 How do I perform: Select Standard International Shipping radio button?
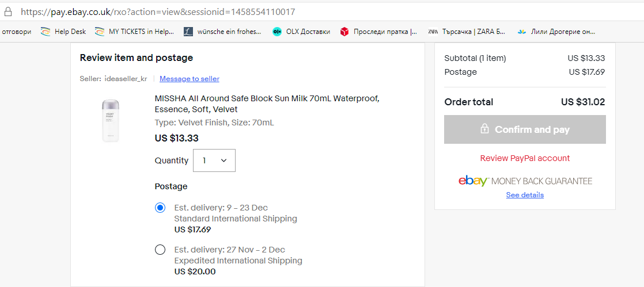(x=160, y=208)
